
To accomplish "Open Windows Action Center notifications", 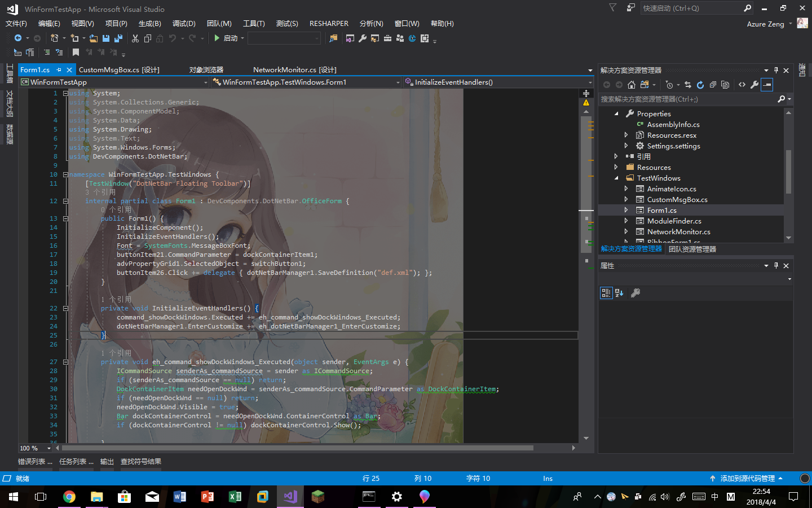I will pos(793,497).
